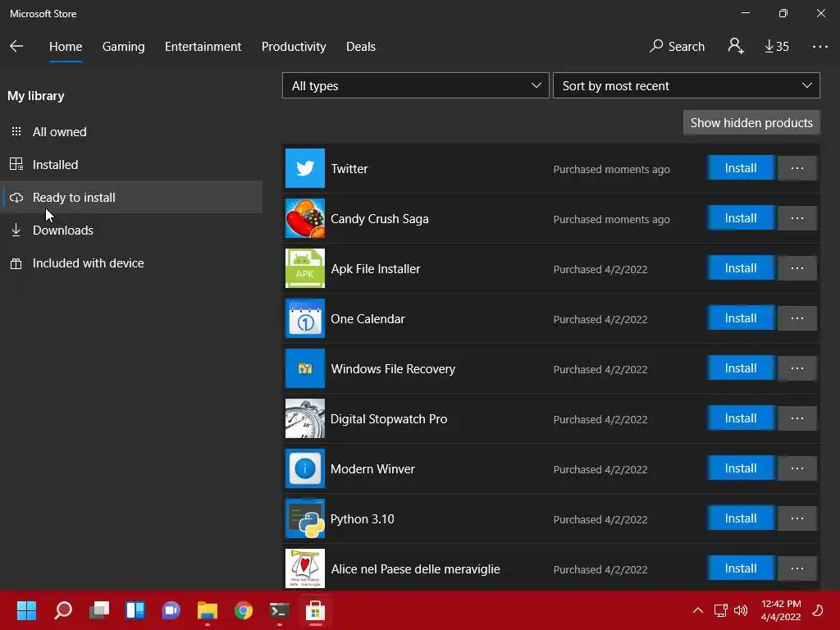Select All owned in My library
Screen dimensions: 840x630
(132, 132)
